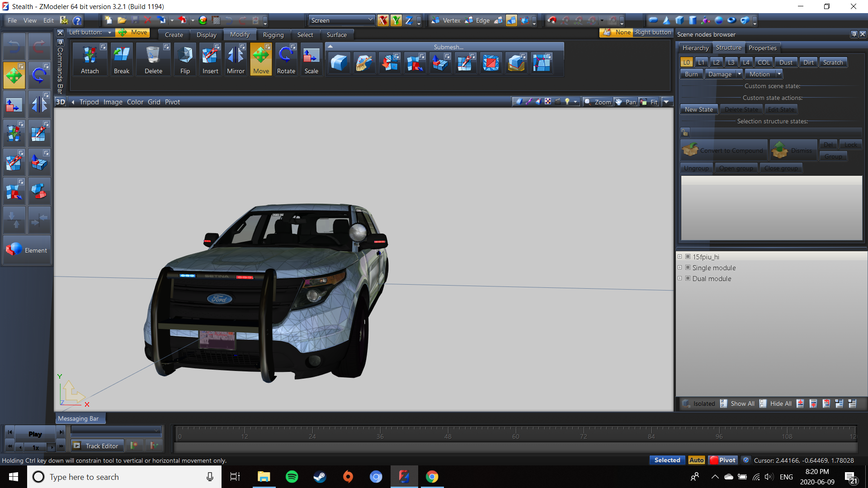Open the Track Editor
868x488 pixels.
point(97,446)
